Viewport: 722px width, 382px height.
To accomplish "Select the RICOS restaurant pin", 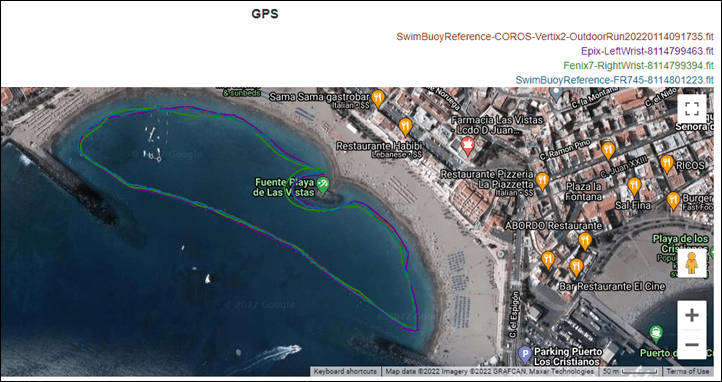I will 667,164.
